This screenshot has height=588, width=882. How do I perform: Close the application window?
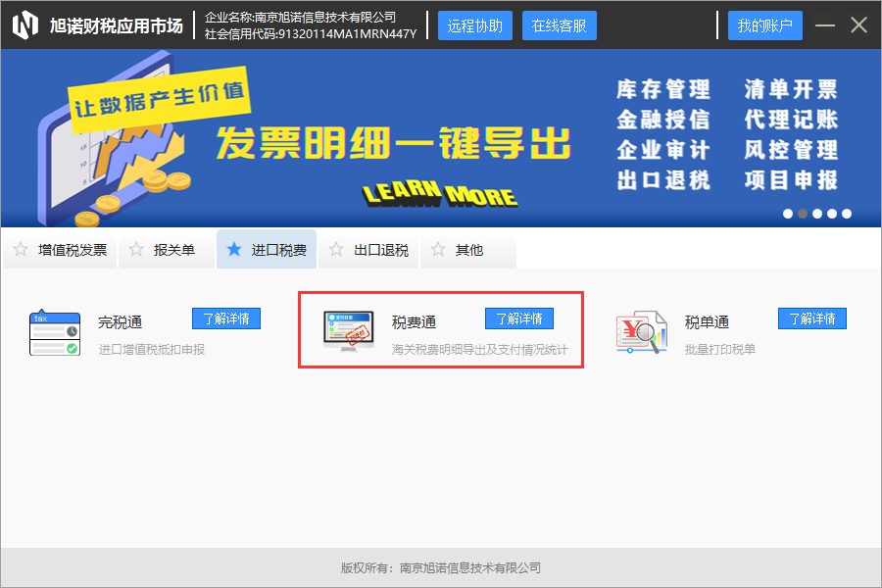click(x=858, y=25)
